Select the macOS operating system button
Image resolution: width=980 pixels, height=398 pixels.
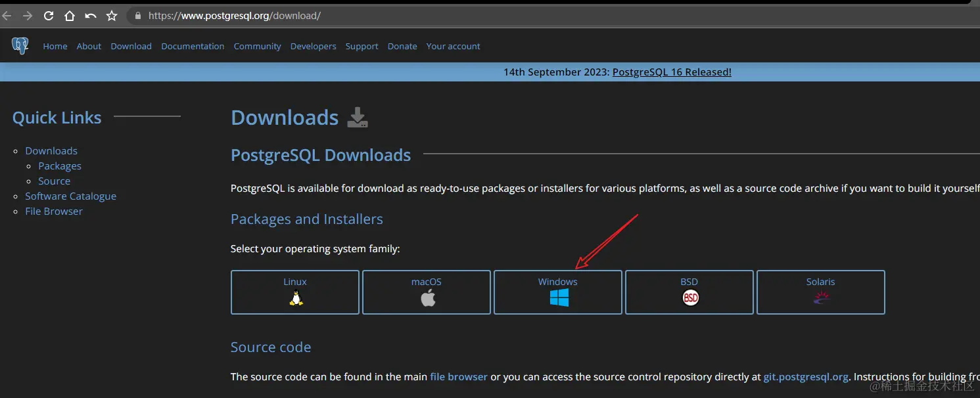click(x=427, y=292)
